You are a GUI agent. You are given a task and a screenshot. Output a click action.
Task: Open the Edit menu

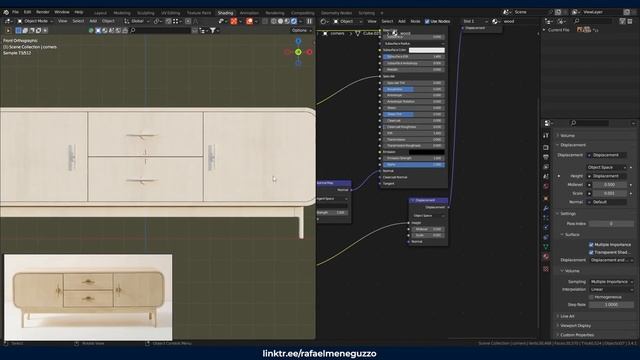27,12
